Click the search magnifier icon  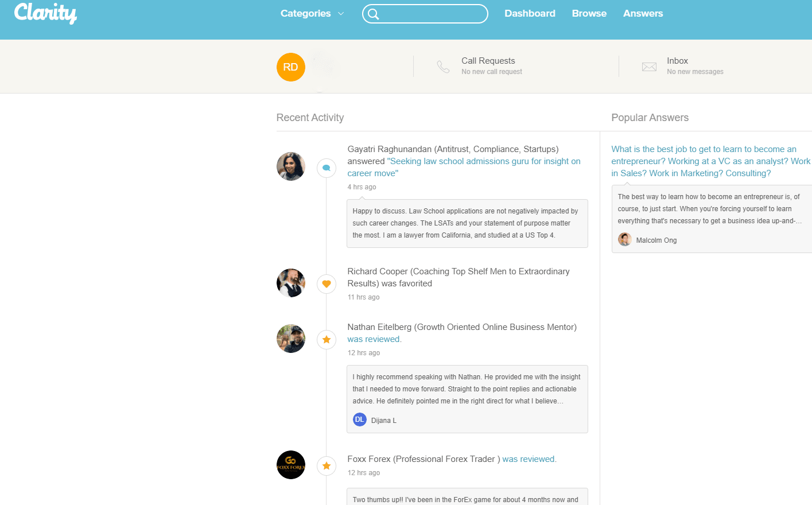tap(374, 14)
